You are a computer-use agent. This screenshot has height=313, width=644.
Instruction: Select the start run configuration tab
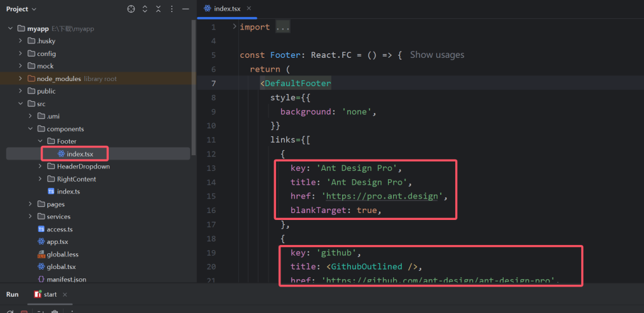click(x=50, y=295)
